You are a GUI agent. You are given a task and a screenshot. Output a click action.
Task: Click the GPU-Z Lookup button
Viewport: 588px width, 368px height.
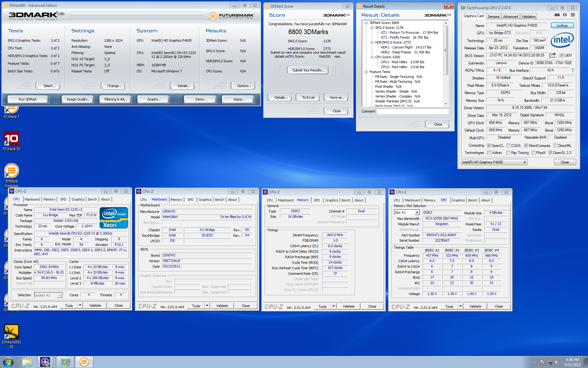click(562, 25)
